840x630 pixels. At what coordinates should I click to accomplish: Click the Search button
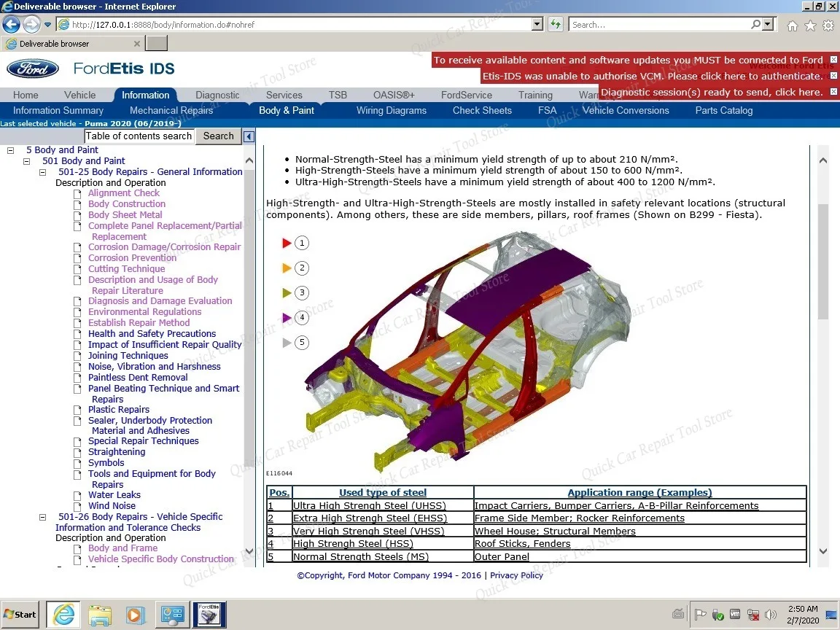(x=218, y=136)
